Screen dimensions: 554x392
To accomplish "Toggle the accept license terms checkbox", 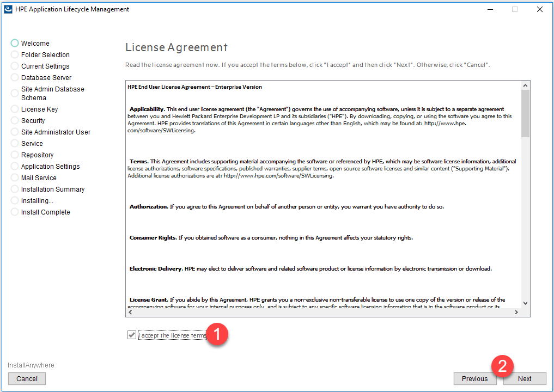I will click(x=131, y=335).
